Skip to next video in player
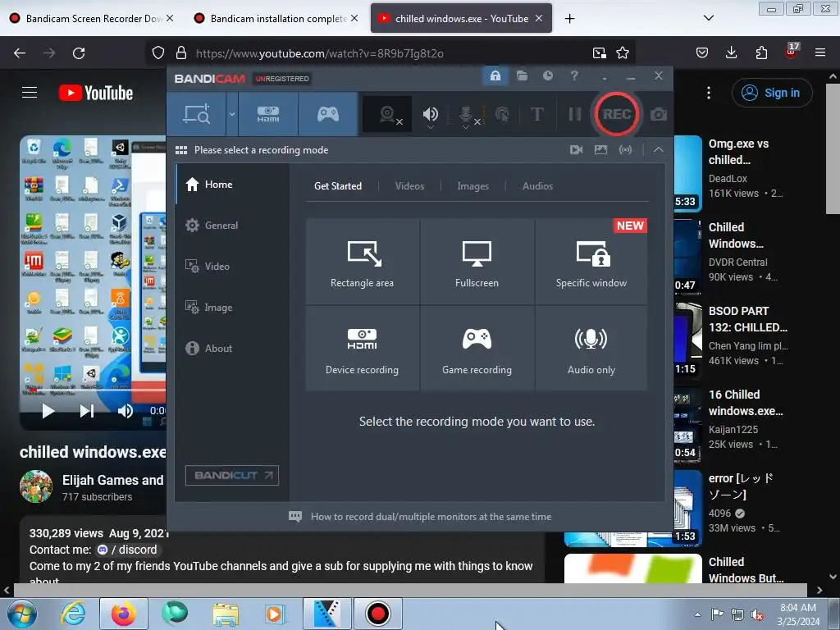The width and height of the screenshot is (840, 630). pyautogui.click(x=87, y=411)
